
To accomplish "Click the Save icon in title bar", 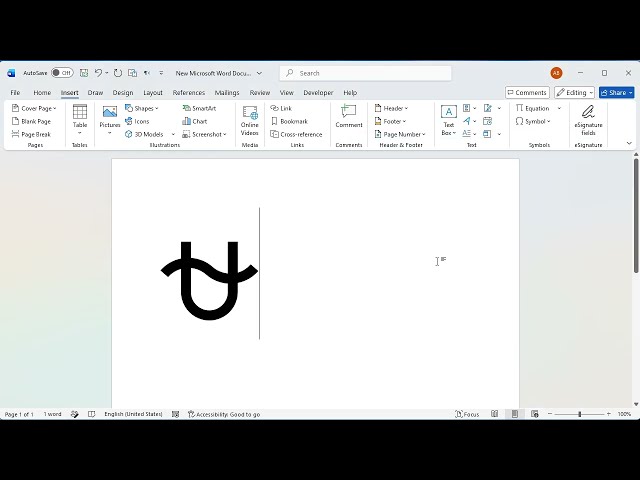I will [84, 73].
